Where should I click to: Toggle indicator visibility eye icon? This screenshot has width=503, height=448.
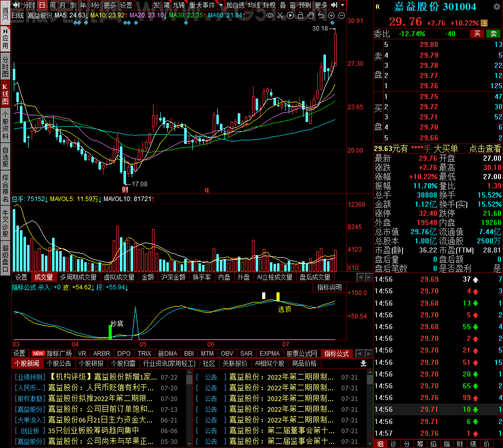coord(270,15)
